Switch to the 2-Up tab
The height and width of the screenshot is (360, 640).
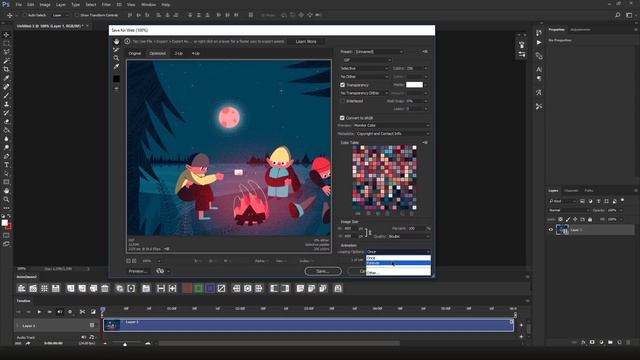click(x=178, y=53)
